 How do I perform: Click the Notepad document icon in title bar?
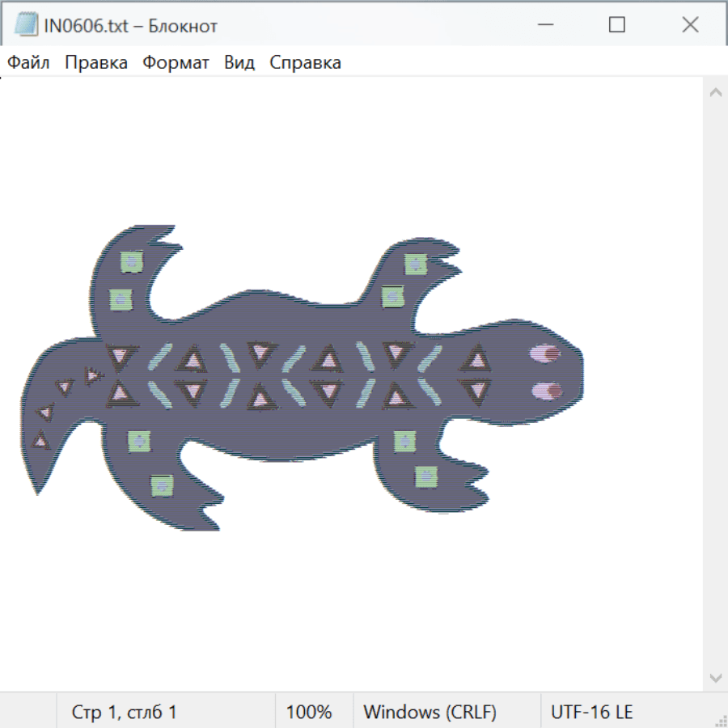coord(26,25)
